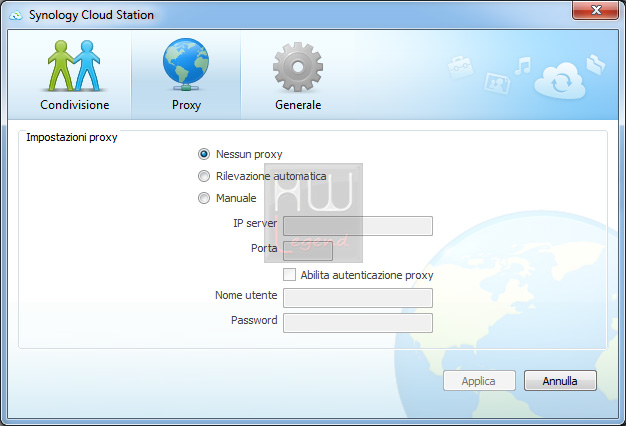Select the Nessun proxy radio button
The image size is (626, 426).
coord(204,154)
